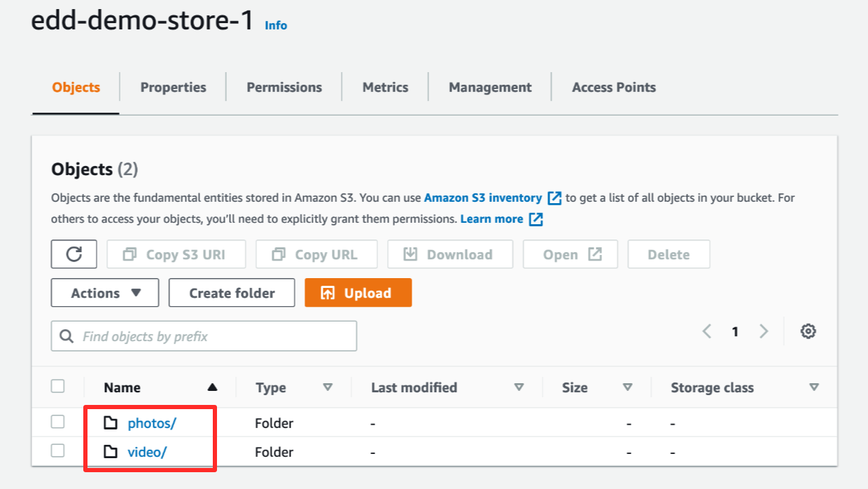Switch to the Management tab
The width and height of the screenshot is (868, 489).
pos(490,87)
